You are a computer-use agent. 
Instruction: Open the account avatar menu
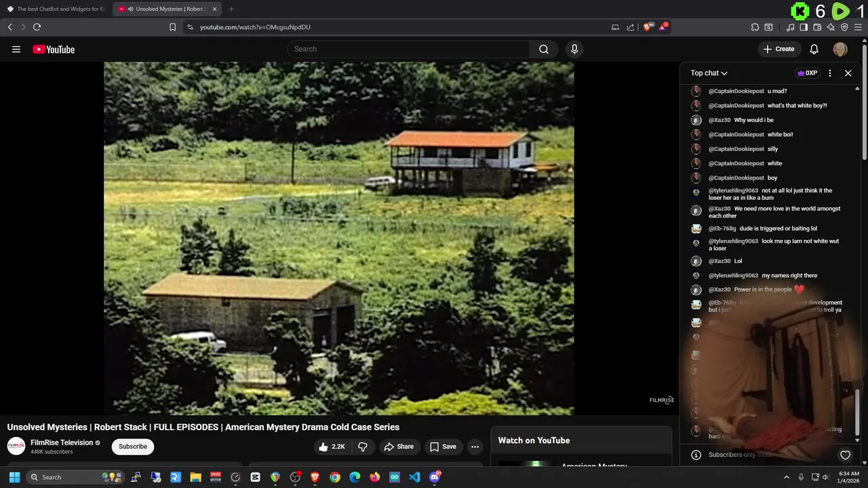point(840,49)
